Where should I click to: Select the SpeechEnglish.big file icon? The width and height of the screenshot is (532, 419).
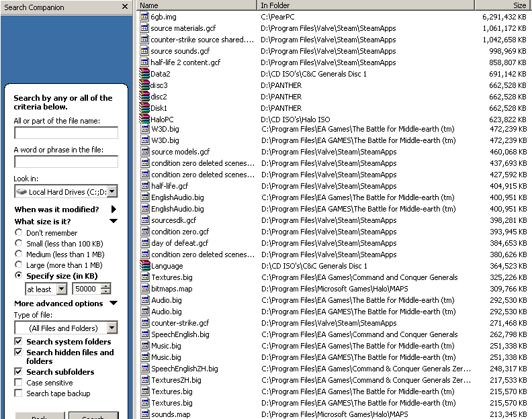click(145, 334)
